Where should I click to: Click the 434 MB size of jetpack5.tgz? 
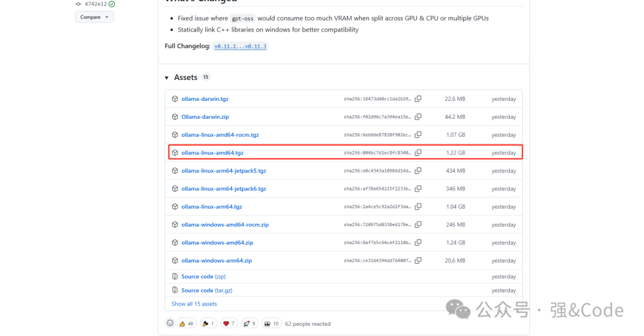tap(456, 171)
